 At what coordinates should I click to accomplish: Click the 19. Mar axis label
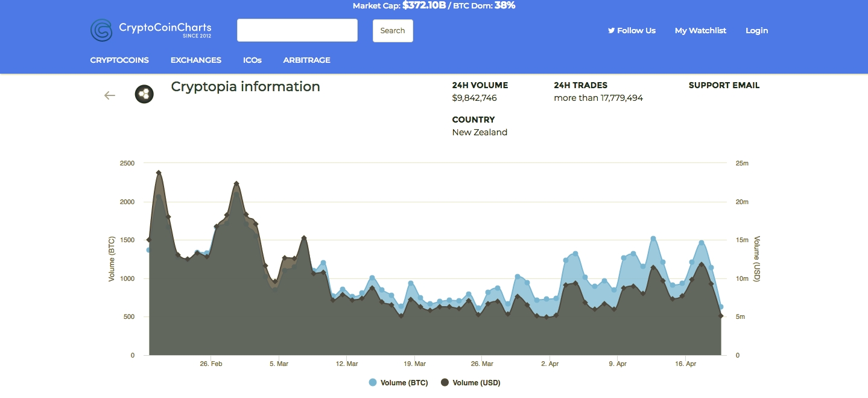(x=414, y=364)
